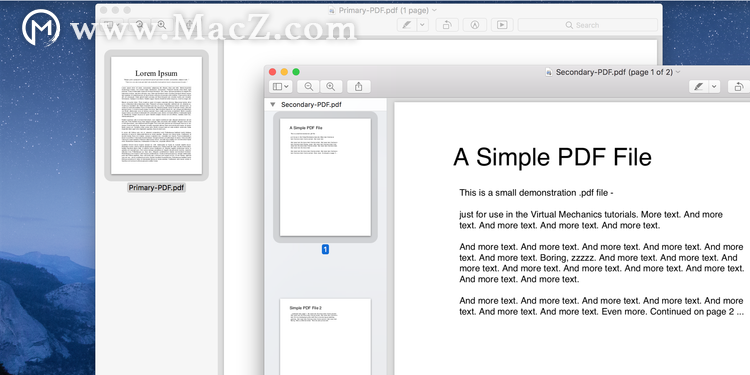Open Primary-PDF.pdf title dropdown chevron
750x375 pixels.
(434, 10)
